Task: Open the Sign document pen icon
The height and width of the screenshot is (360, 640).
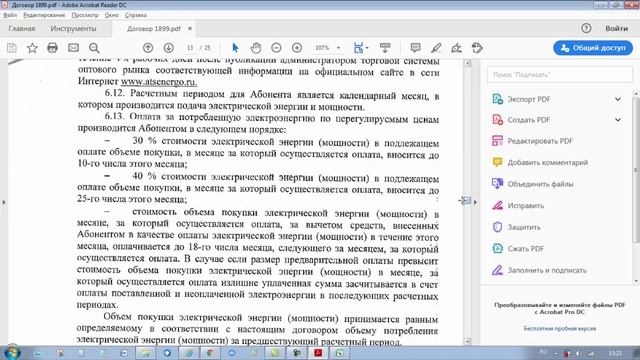Action: coord(456,48)
